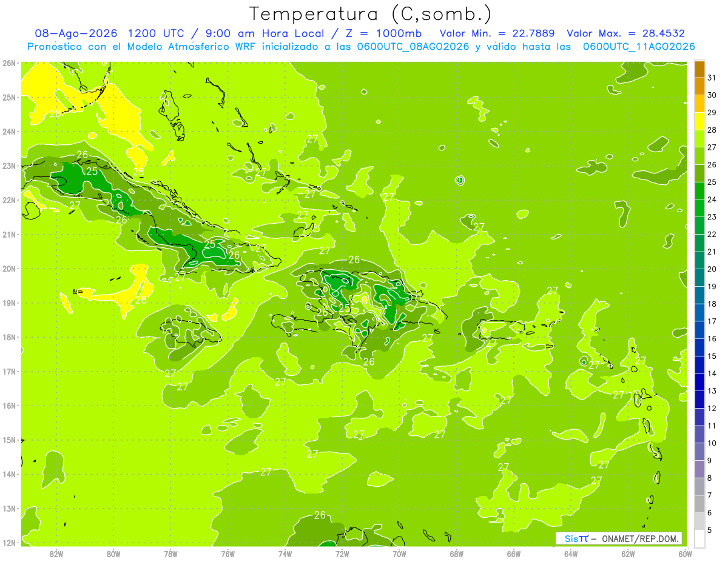
Task: Click the '12N' latitude axis label
Action: (9, 543)
